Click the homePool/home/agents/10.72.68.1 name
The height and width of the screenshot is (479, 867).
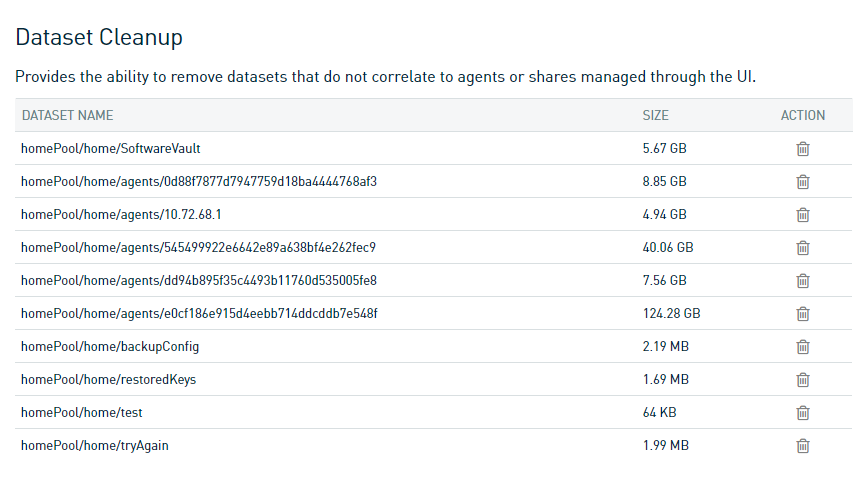[121, 215]
